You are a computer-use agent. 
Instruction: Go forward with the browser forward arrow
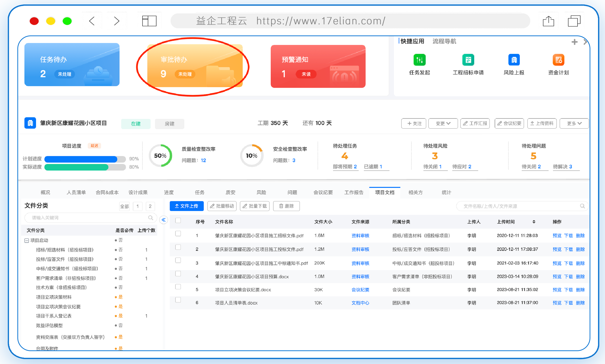click(116, 21)
